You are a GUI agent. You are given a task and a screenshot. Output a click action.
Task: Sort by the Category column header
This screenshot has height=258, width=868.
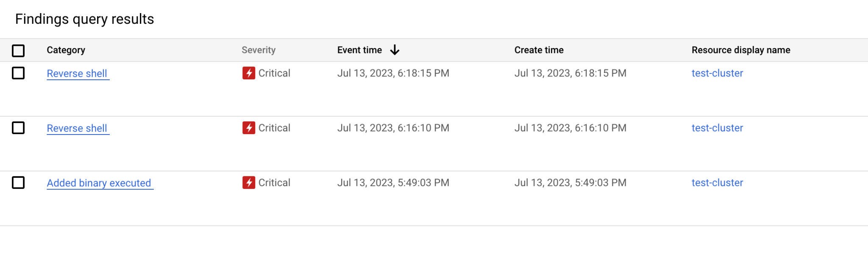coord(66,50)
